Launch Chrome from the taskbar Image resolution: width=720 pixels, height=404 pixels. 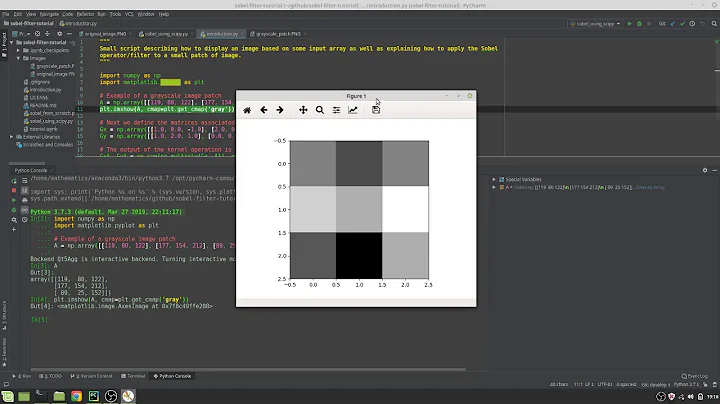click(76, 396)
